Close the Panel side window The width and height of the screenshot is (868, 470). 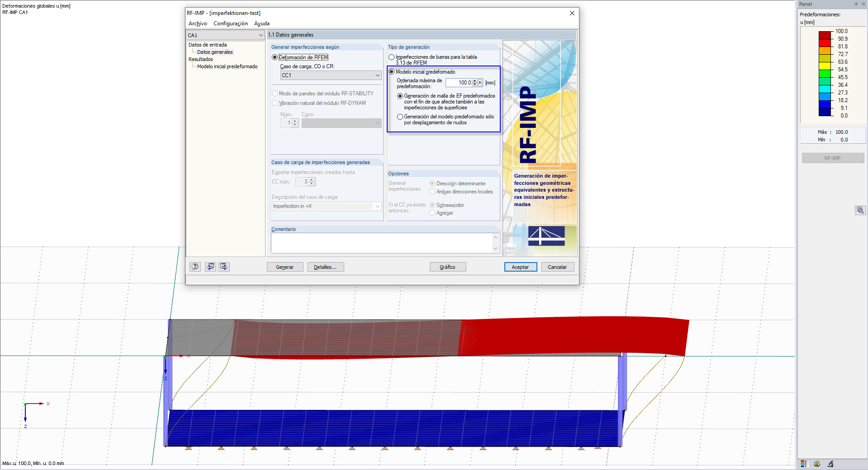(863, 4)
